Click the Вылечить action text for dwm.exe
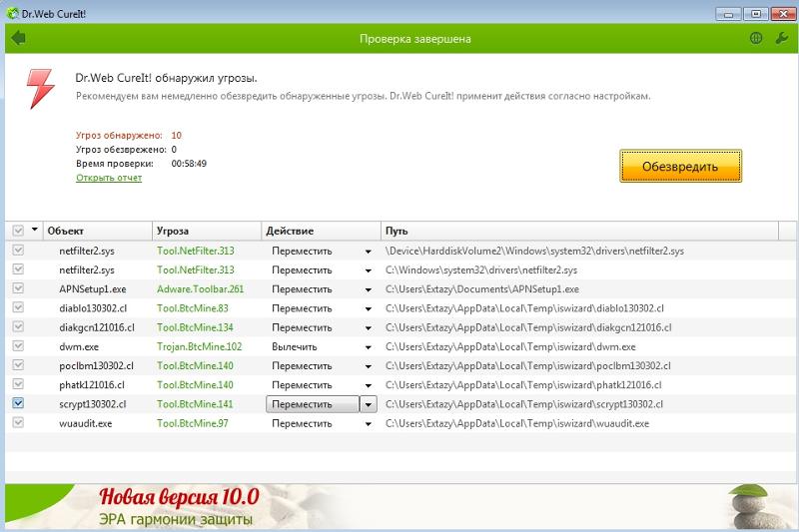Image resolution: width=799 pixels, height=532 pixels. click(295, 346)
